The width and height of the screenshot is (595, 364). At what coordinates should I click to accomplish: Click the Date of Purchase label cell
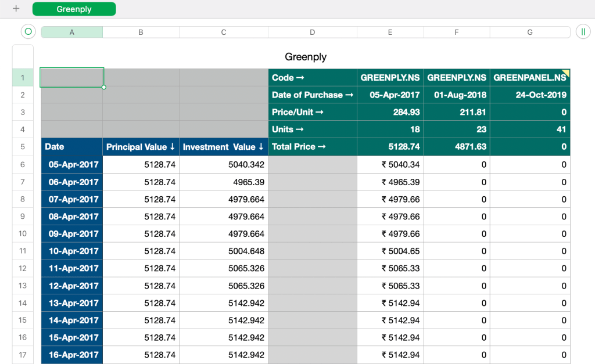click(312, 95)
